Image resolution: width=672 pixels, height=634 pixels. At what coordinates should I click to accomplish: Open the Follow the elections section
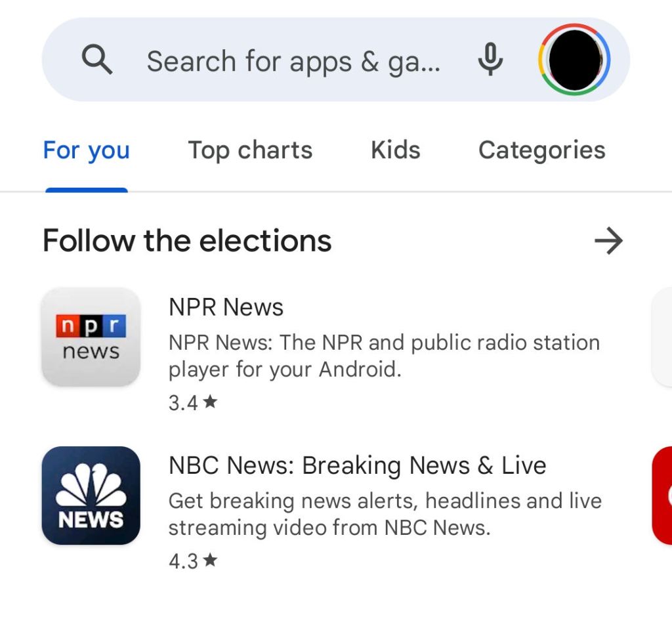coord(187,241)
